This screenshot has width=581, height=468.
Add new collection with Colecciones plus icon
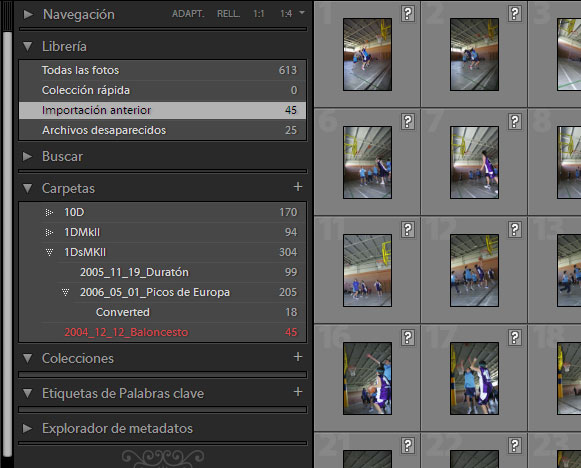click(298, 357)
